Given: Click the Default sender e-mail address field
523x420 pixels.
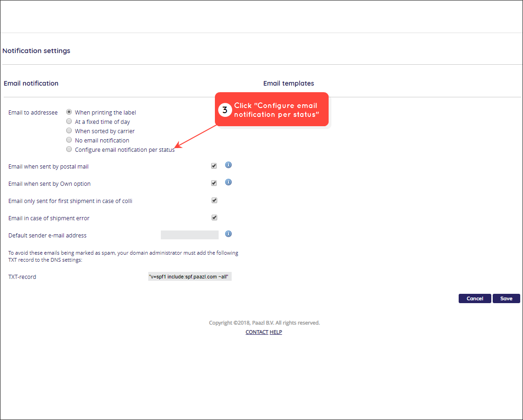Looking at the screenshot, I should [189, 235].
